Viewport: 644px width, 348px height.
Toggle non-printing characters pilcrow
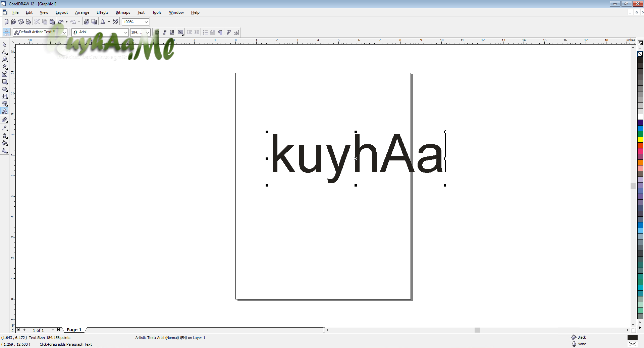tap(220, 32)
